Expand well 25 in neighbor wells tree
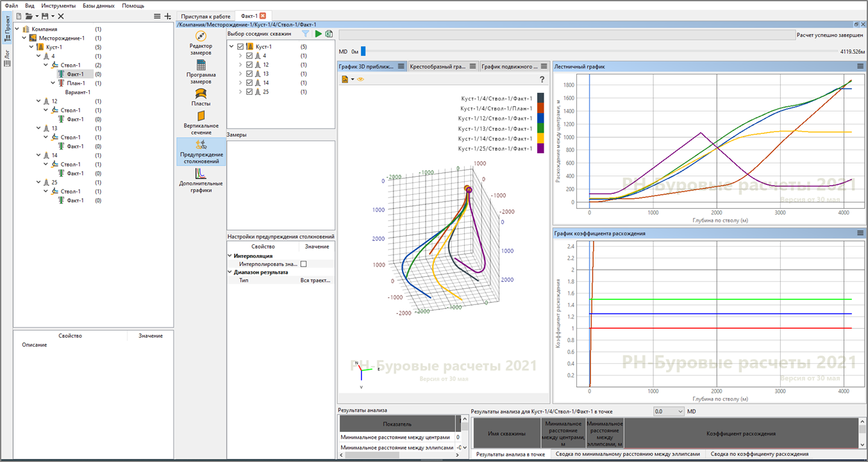The height and width of the screenshot is (462, 868). point(240,92)
